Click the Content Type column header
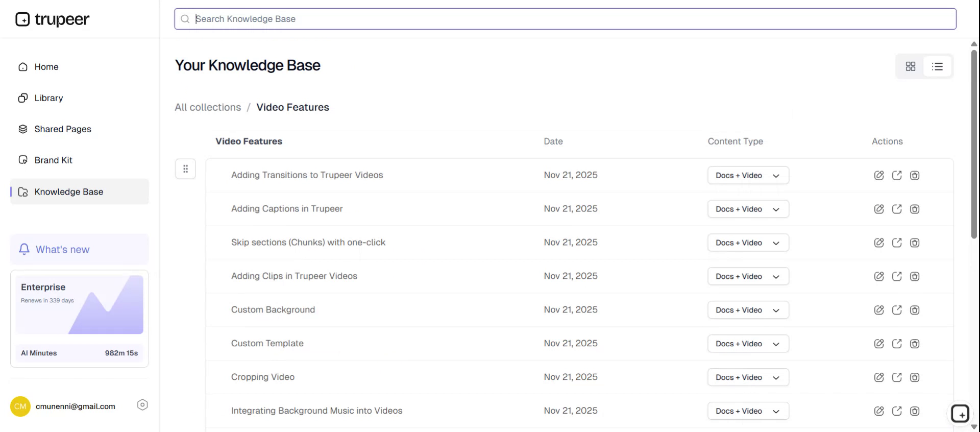 point(735,141)
